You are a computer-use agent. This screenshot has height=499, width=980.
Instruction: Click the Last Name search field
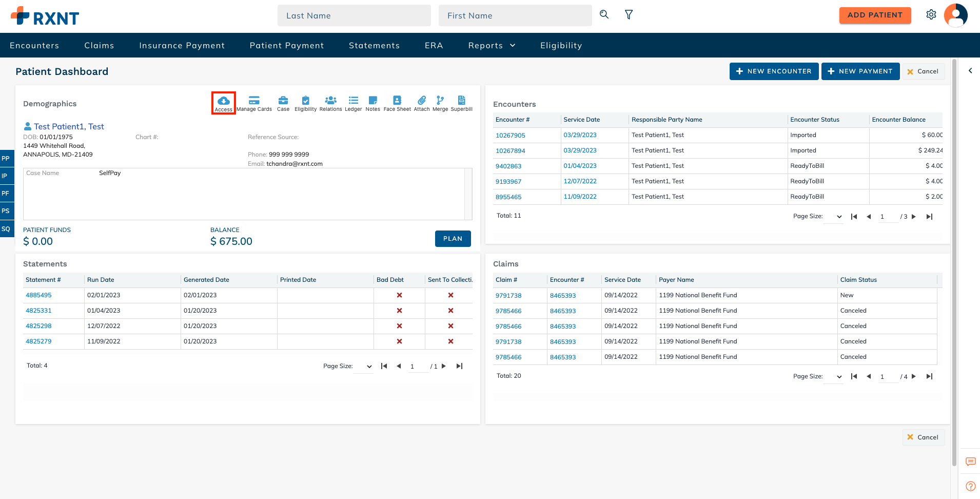(354, 16)
